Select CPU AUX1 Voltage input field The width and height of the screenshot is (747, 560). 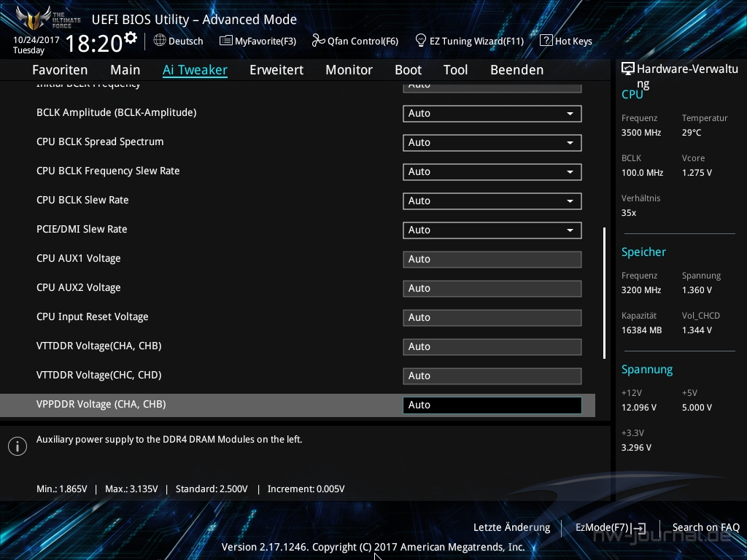point(492,260)
